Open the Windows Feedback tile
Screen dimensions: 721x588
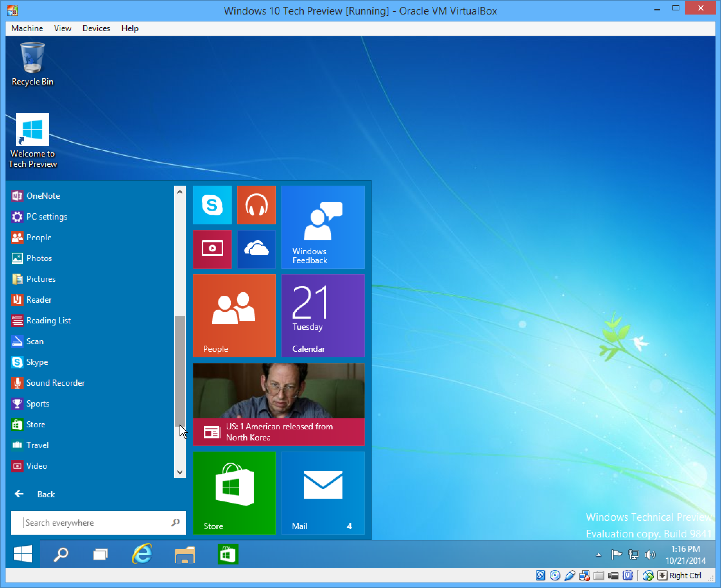[x=322, y=227]
